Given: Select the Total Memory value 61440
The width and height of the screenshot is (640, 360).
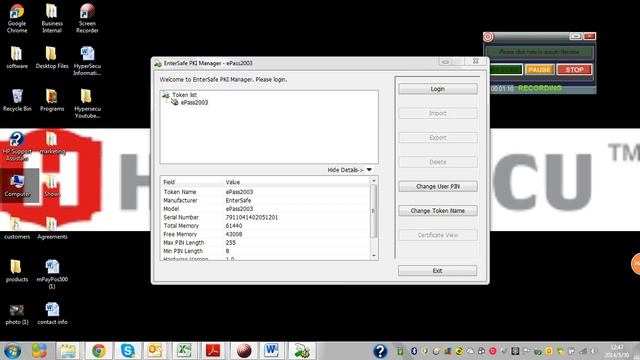Looking at the screenshot, I should click(234, 226).
